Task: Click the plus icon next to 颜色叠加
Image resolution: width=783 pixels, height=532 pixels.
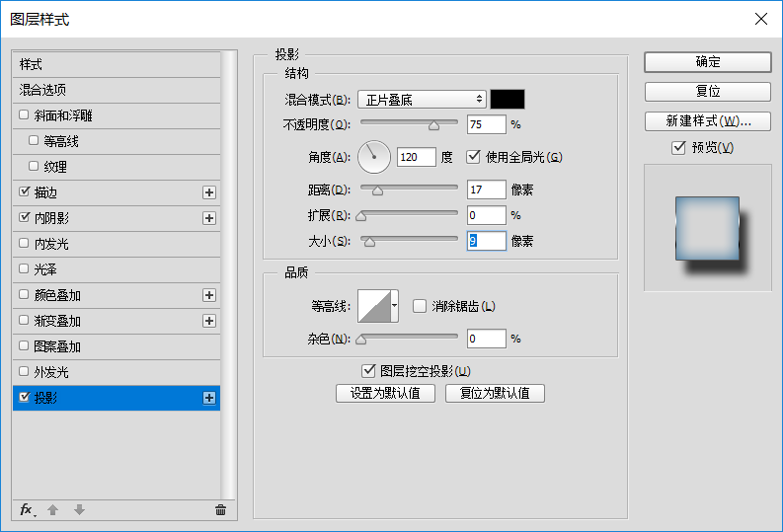Action: (x=209, y=295)
